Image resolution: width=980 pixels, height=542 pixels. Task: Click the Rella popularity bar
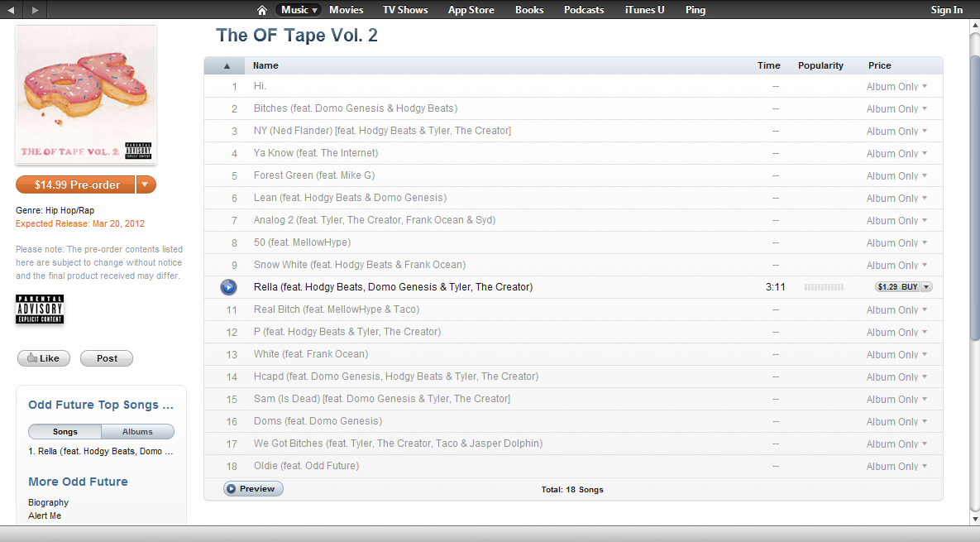[x=824, y=287]
